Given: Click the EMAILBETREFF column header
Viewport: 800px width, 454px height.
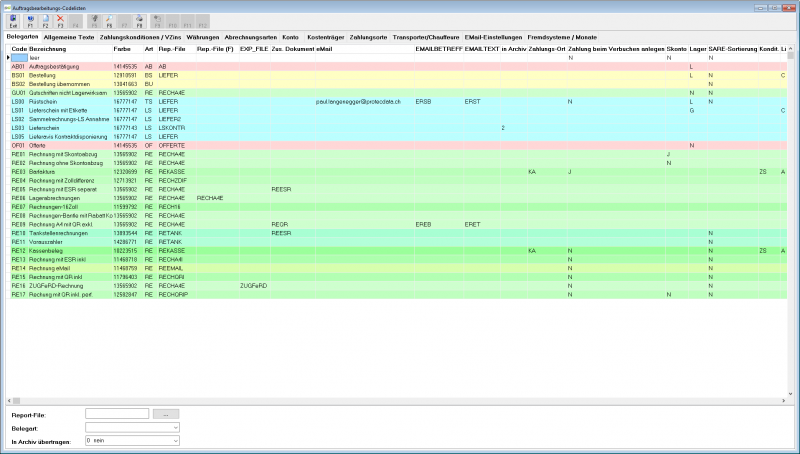Looking at the screenshot, I should point(439,49).
